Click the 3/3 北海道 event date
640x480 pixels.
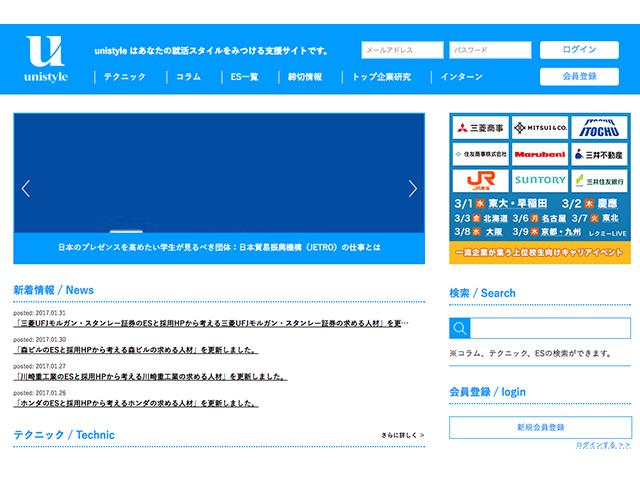click(x=481, y=218)
